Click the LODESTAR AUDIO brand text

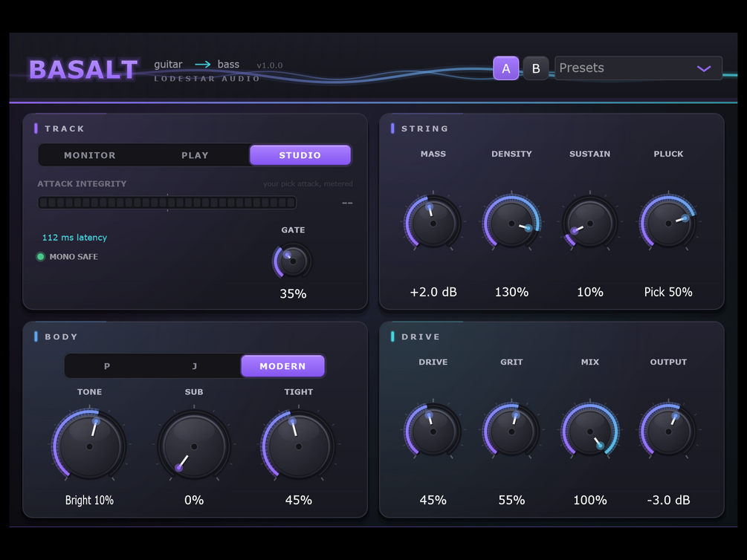tap(207, 79)
